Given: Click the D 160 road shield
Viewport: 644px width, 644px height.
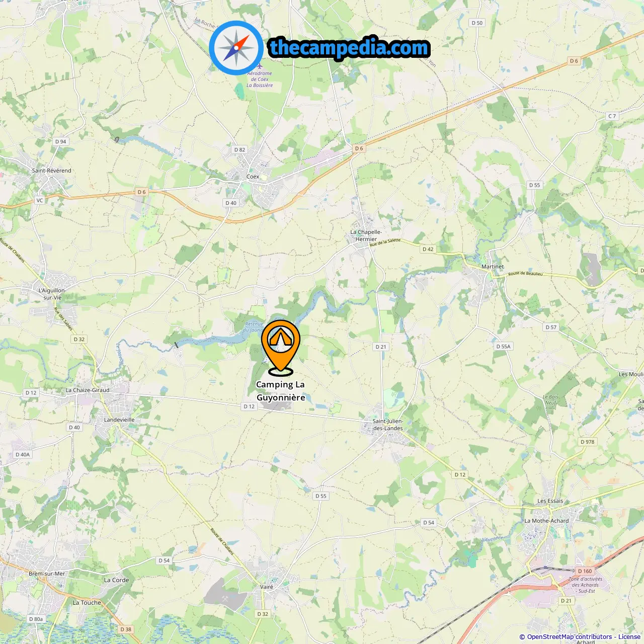Looking at the screenshot, I should pos(585,571).
